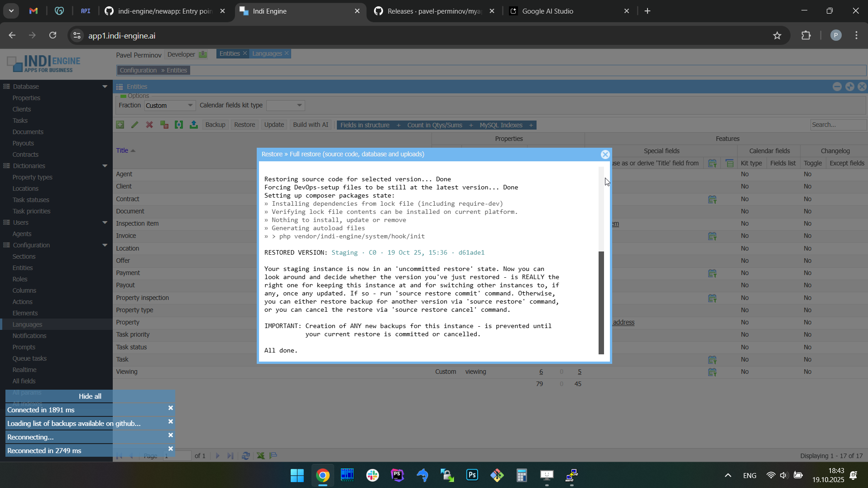Select the Languages tab in the app
868x488 pixels.
tap(267, 54)
